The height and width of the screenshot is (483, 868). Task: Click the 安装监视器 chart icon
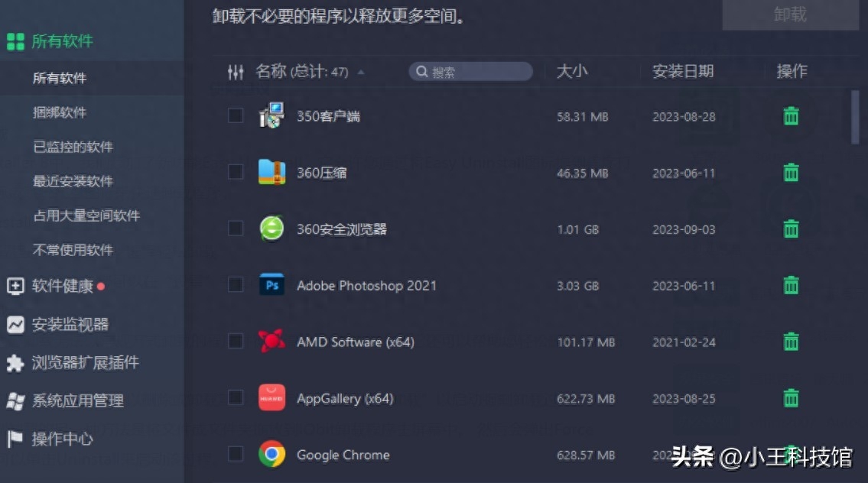point(14,324)
